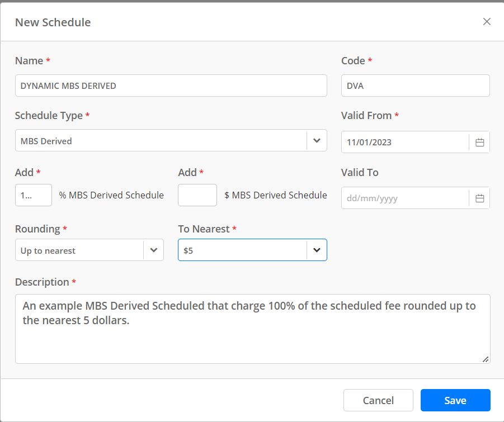Focus the percent MBS Derived Schedule field
Screen dimensions: 504x422
coord(34,195)
